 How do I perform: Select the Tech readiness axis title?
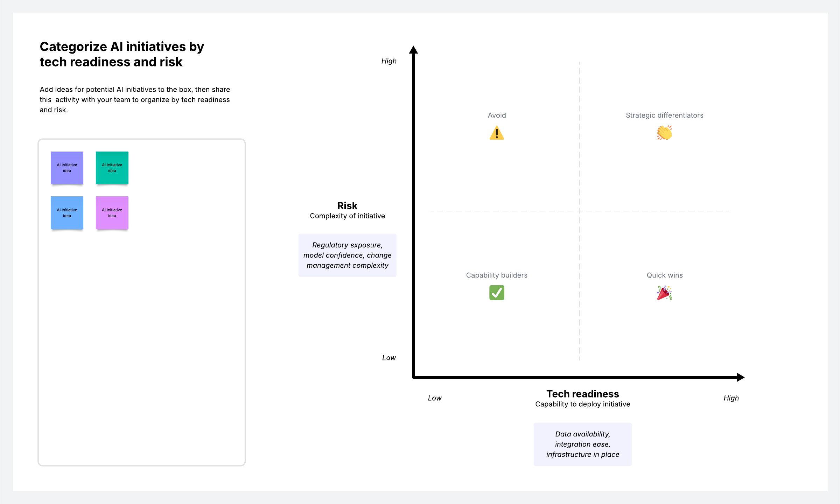pyautogui.click(x=582, y=394)
